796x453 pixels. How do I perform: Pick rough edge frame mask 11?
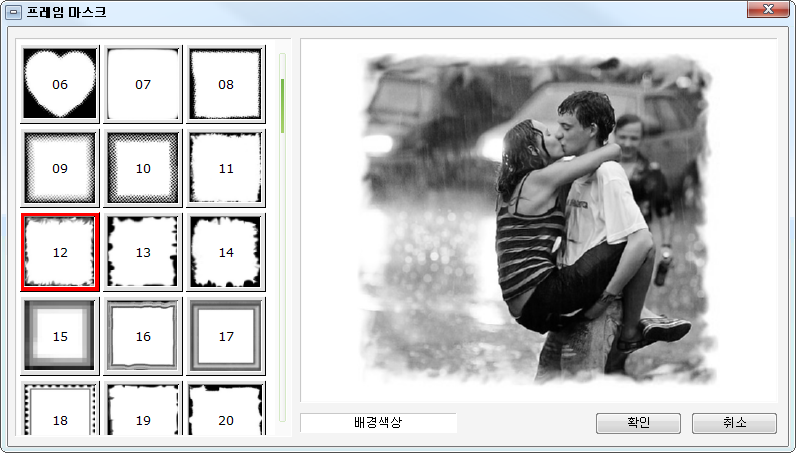click(x=226, y=168)
